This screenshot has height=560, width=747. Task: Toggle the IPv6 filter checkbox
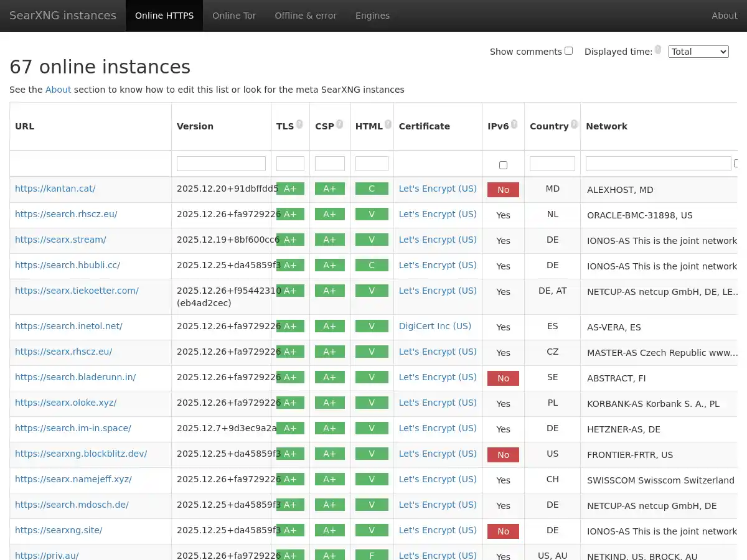point(502,164)
